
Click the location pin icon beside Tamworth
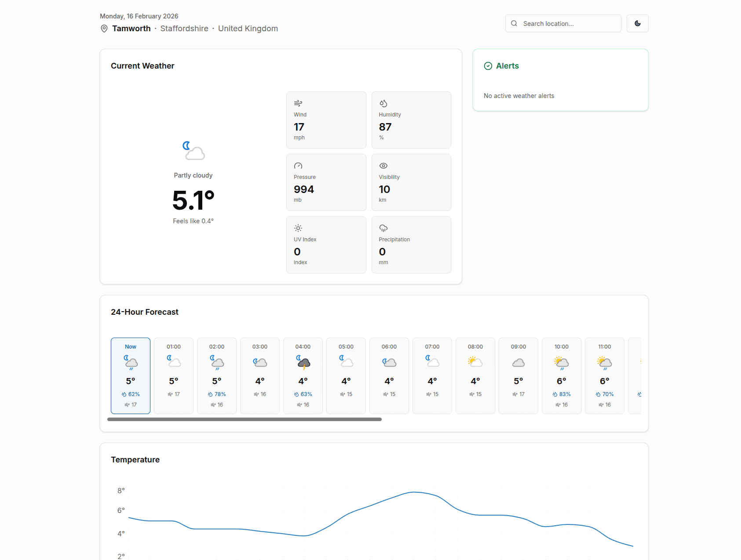tap(104, 28)
